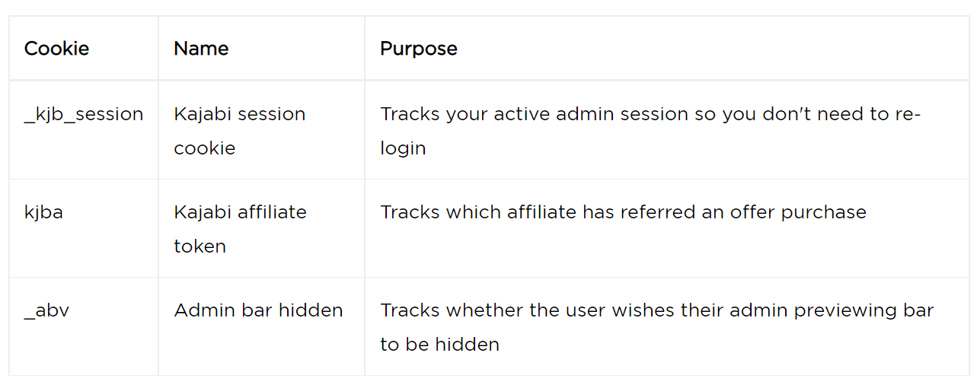The height and width of the screenshot is (388, 980).
Task: Click the Purpose column header
Action: 419,49
